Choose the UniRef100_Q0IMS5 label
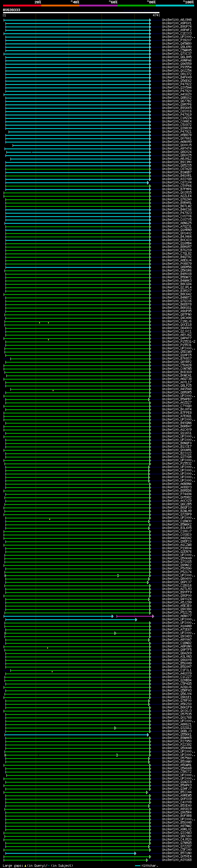The image size is (197, 868). (177, 193)
